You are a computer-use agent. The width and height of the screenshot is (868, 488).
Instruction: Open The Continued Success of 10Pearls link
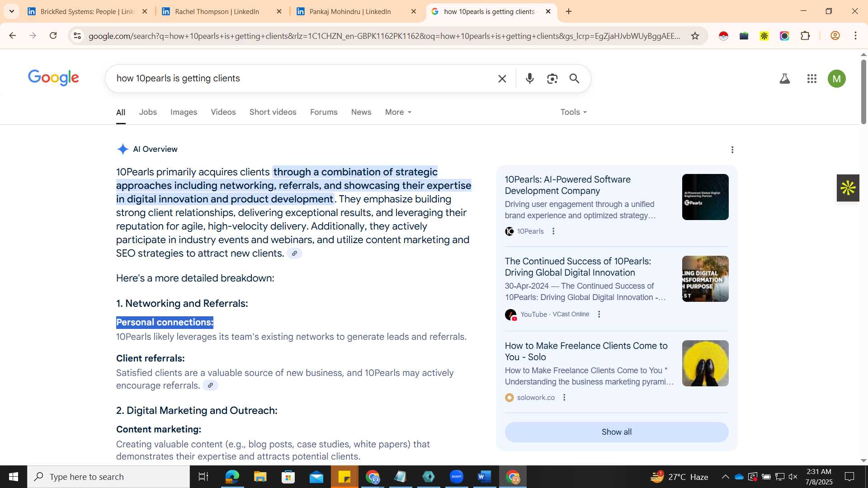(578, 267)
